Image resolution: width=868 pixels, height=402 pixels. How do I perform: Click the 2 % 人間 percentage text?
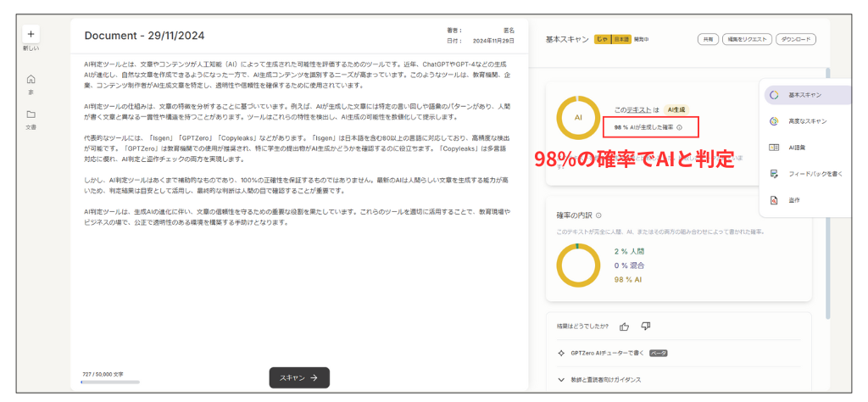click(629, 251)
